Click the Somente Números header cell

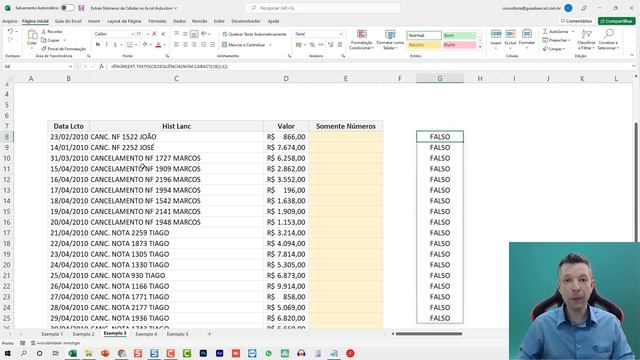[346, 126]
